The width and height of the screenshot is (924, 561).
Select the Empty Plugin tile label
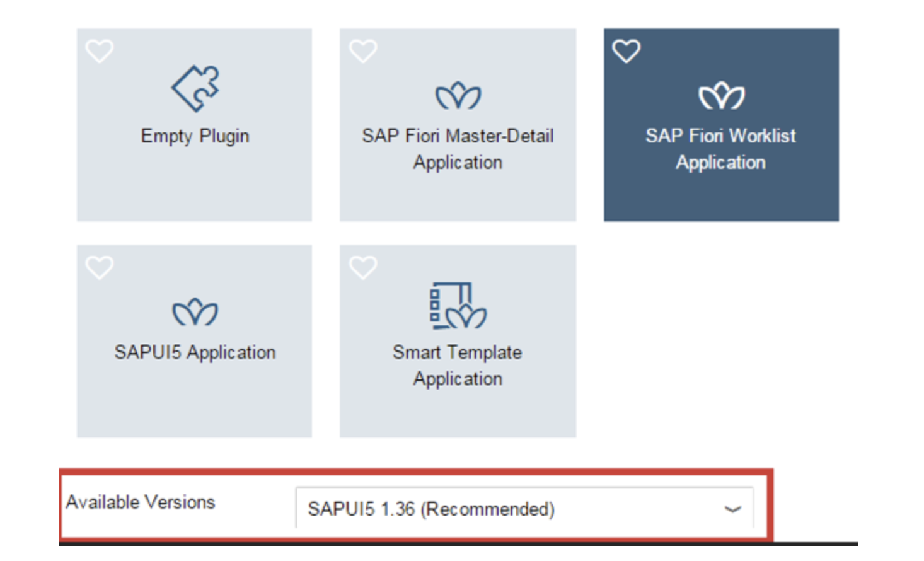tap(195, 136)
